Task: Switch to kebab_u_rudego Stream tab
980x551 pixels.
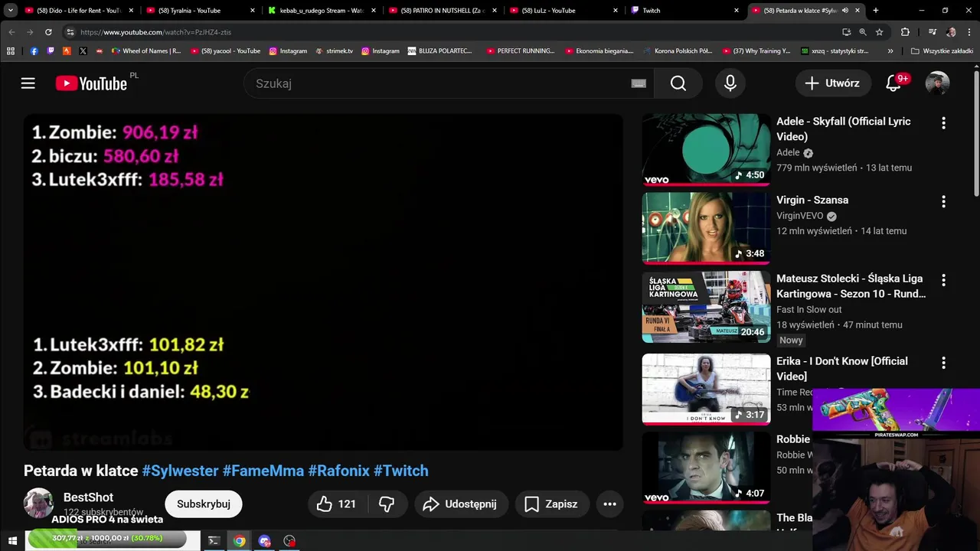Action: pos(321,11)
